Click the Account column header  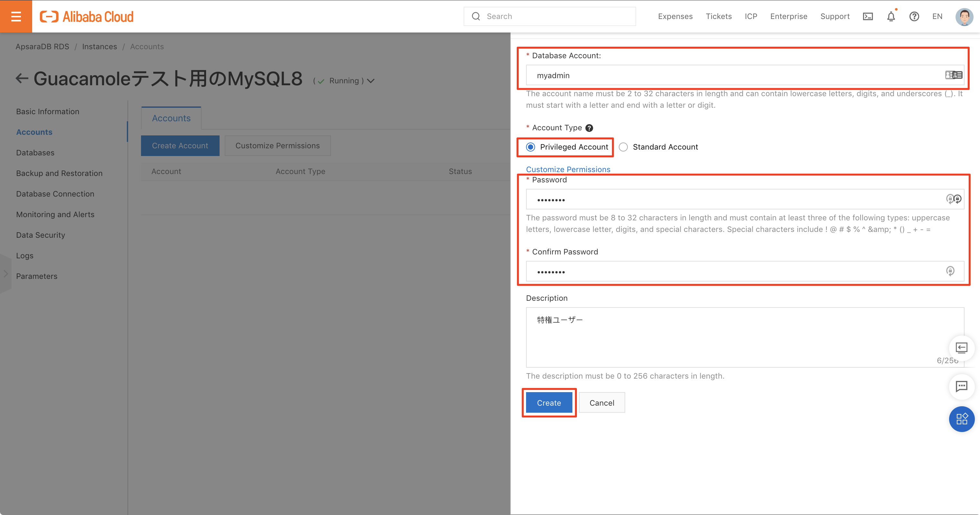point(166,171)
